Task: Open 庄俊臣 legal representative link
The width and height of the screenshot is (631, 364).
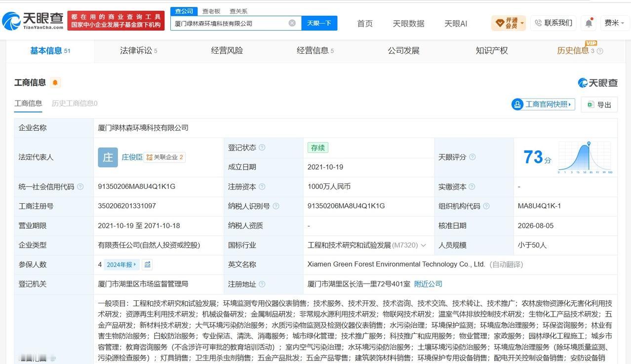Action: 132,157
